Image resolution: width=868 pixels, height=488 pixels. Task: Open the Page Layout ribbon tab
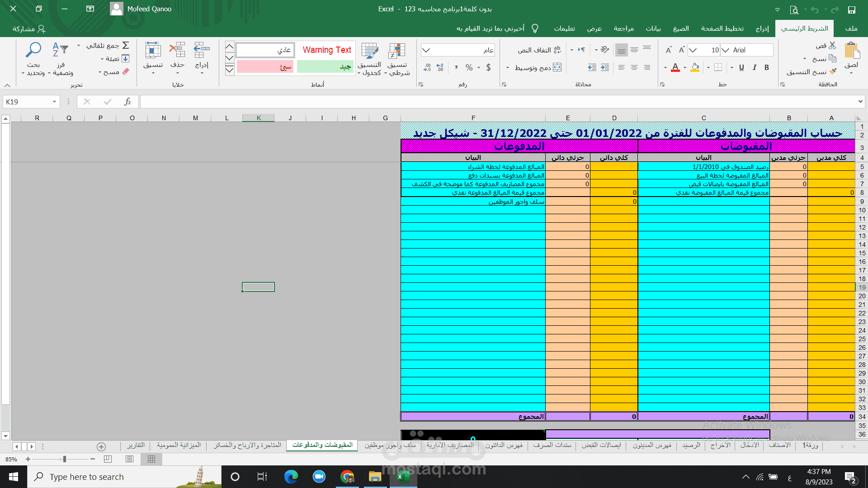[722, 28]
